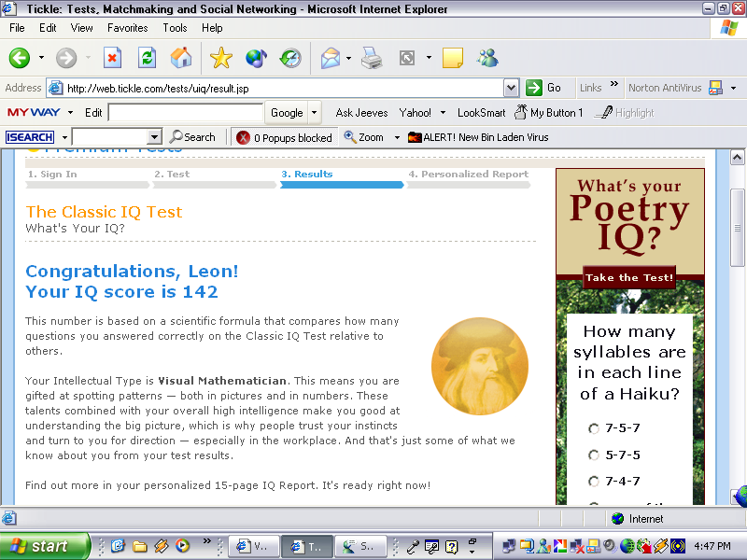Viewport: 747px width, 560px height.
Task: Open the Messenger people icon
Action: coord(487,58)
